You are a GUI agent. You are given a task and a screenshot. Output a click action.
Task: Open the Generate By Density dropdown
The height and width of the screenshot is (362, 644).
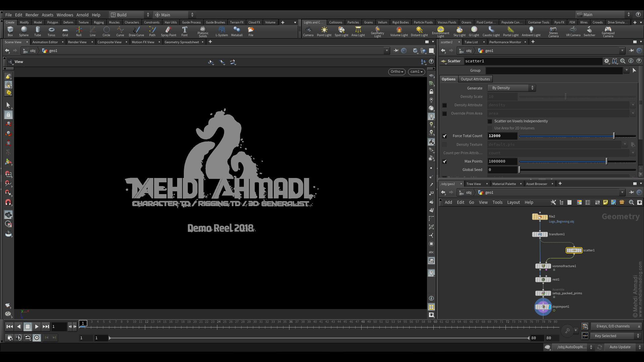tap(512, 88)
